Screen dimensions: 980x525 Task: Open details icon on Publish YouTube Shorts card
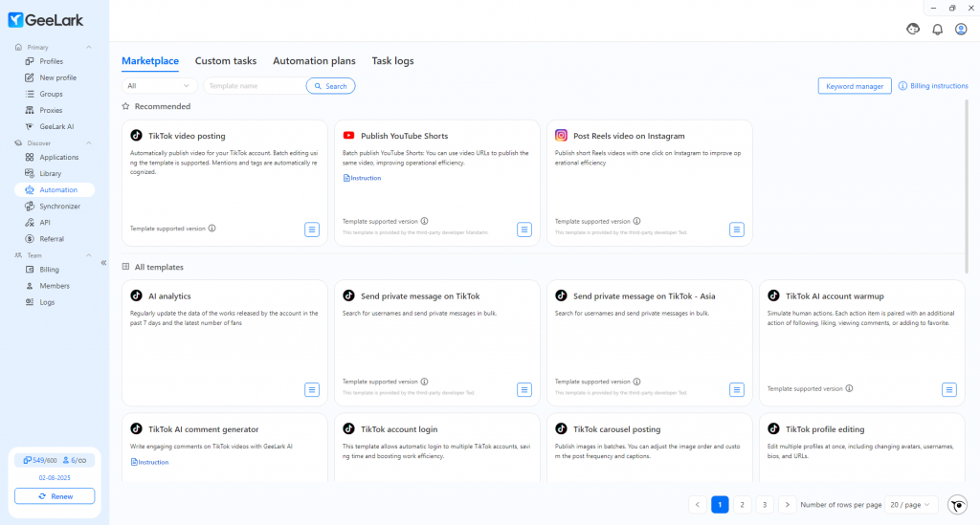[524, 230]
